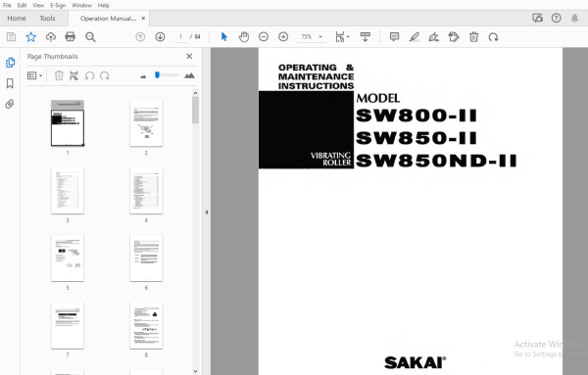Click the print file icon
Image resolution: width=588 pixels, height=375 pixels.
click(x=71, y=36)
